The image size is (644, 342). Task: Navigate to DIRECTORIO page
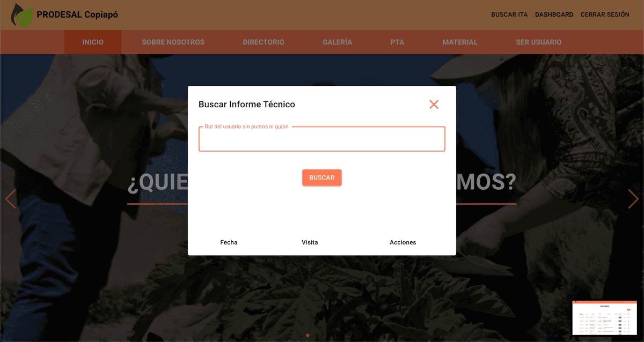pos(264,42)
